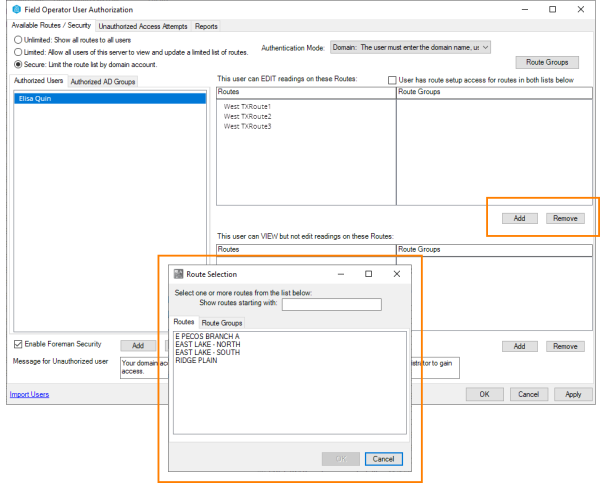Image resolution: width=600 pixels, height=483 pixels.
Task: Click the Apply button
Action: [x=573, y=394]
